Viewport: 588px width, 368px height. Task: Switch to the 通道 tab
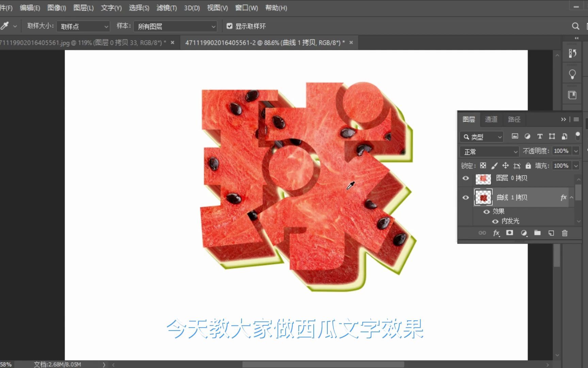click(x=491, y=119)
